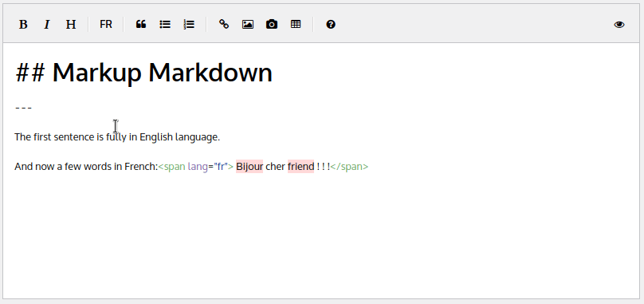644x304 pixels.
Task: Click the misspelled word 'Bijour'
Action: 249,167
